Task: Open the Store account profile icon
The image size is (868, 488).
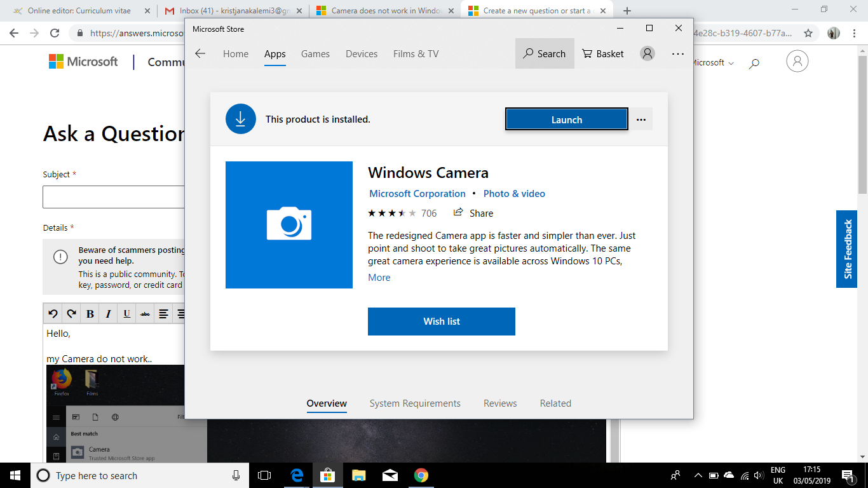Action: pyautogui.click(x=648, y=54)
